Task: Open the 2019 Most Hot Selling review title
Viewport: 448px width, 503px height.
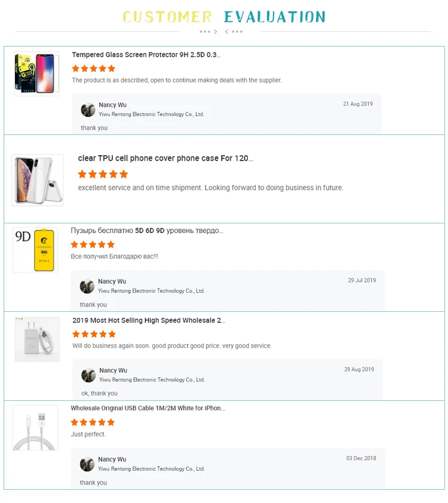Action: [x=148, y=321]
